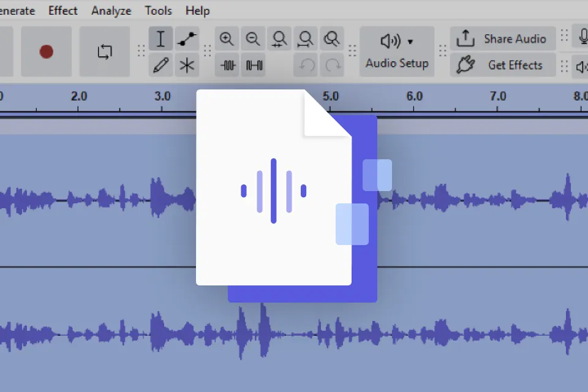This screenshot has height=392, width=588.
Task: Click the Redo arrow
Action: coord(333,66)
